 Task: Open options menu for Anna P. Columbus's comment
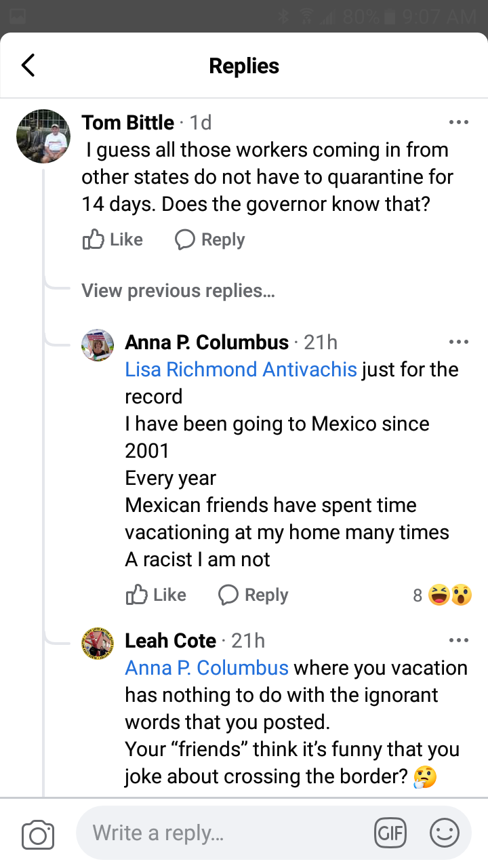(459, 342)
